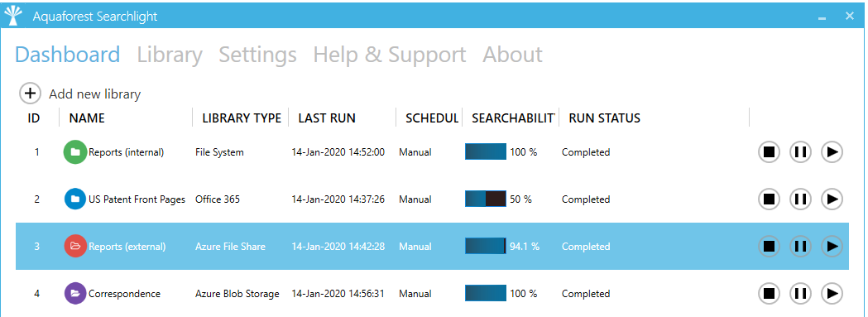868x317 pixels.
Task: Pause the Correspondence library run
Action: [800, 293]
